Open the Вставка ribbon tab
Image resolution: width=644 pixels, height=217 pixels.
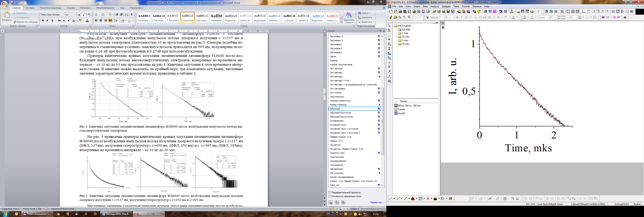point(30,8)
